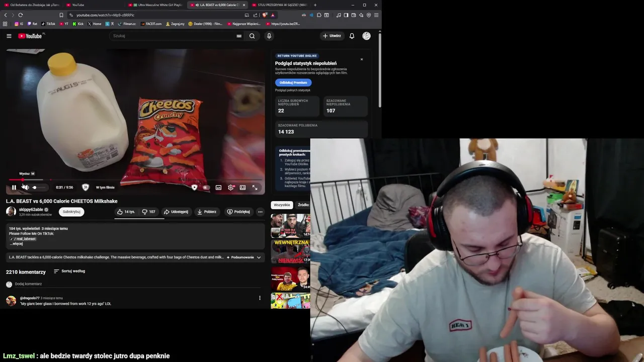Expand the Podsumowanie summary chevron

click(259, 257)
